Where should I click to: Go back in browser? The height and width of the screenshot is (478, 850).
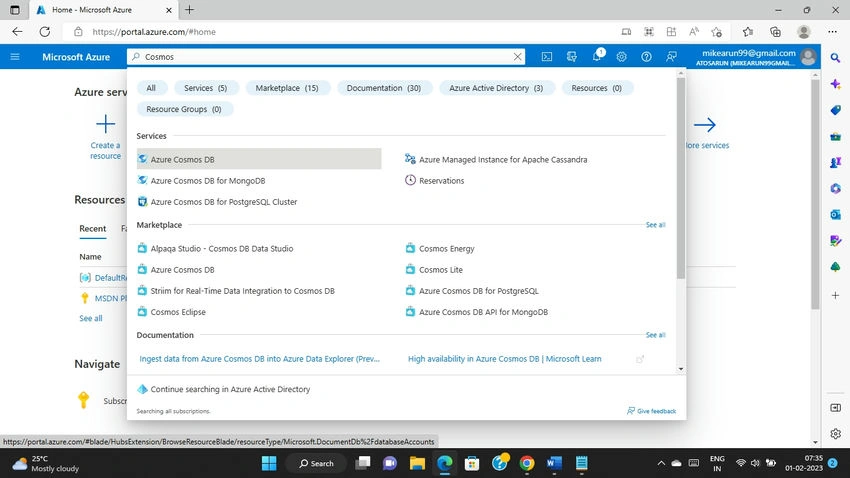[17, 31]
